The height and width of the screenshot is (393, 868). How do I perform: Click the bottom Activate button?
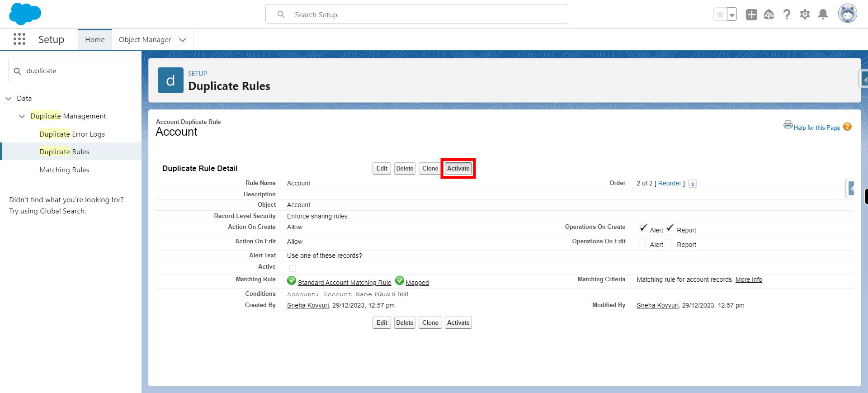458,322
